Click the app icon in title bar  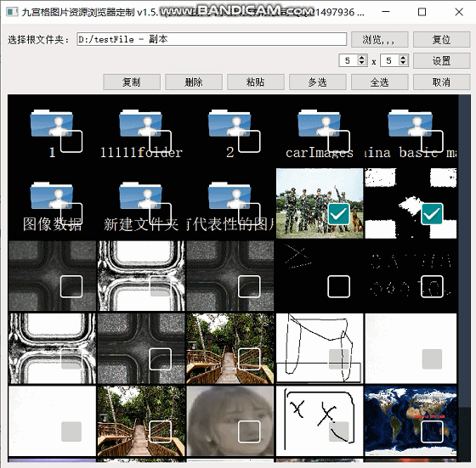pyautogui.click(x=12, y=12)
